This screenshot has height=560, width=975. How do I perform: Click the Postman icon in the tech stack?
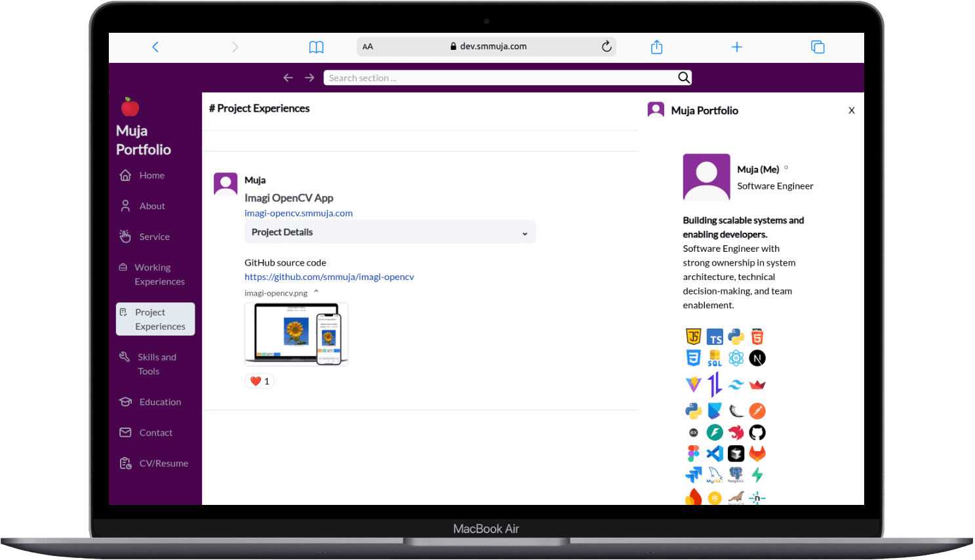[x=757, y=410]
